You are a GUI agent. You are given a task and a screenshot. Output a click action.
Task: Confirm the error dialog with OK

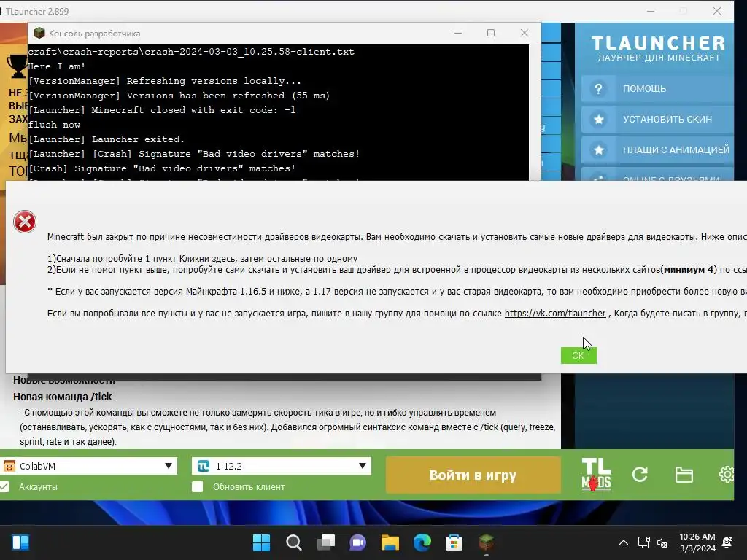(x=578, y=355)
